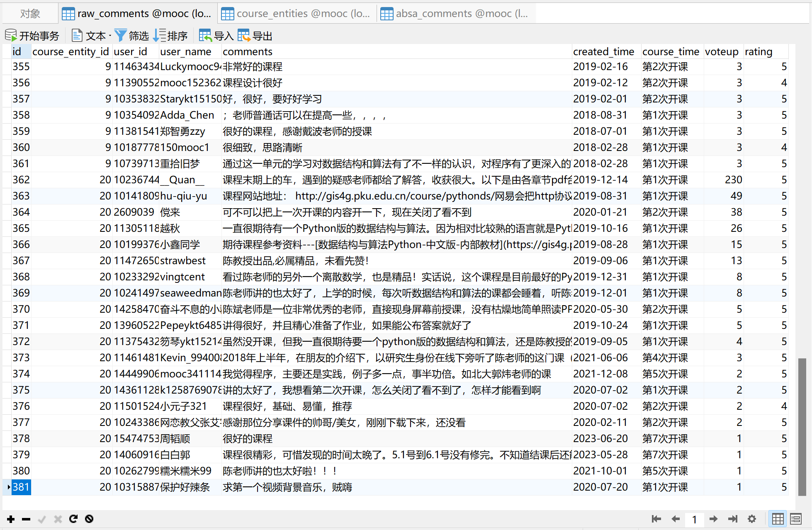Go to the first page
This screenshot has width=812, height=530.
(x=656, y=519)
